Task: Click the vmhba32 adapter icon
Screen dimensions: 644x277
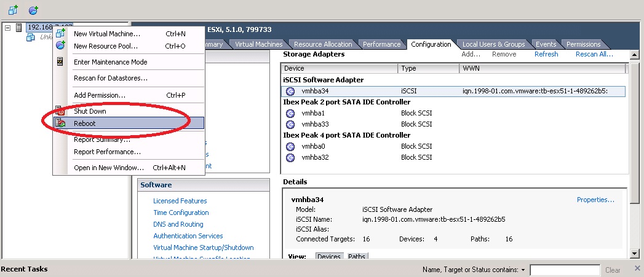Action: [290, 157]
